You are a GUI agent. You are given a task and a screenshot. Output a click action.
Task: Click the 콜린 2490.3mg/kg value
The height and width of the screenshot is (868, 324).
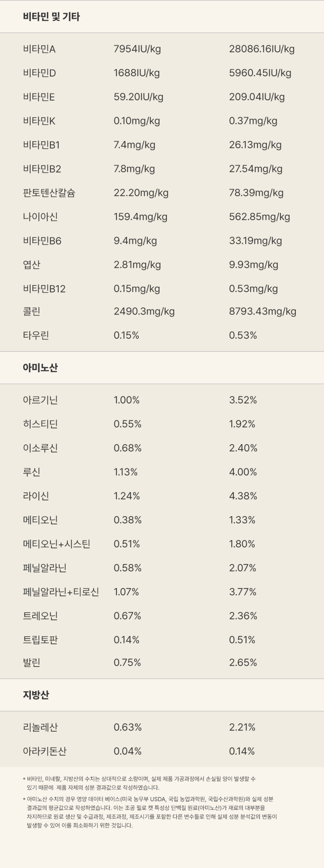click(144, 312)
